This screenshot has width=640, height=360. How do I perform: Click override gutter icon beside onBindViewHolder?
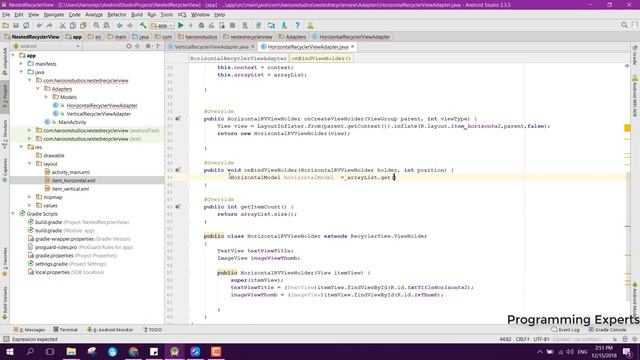pyautogui.click(x=178, y=170)
